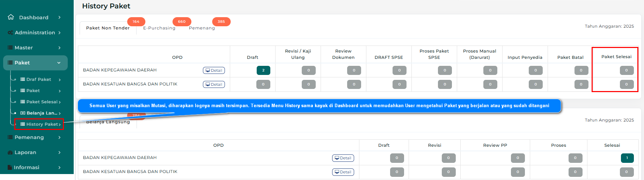Click the Belanja Langsung money icon
Viewport: 644px width, 180px height.
pyautogui.click(x=23, y=113)
